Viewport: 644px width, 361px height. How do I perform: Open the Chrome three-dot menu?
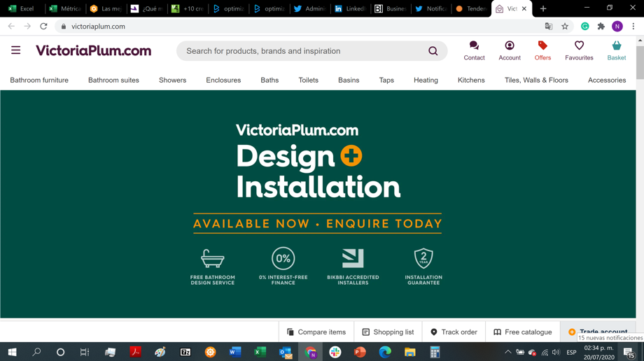pyautogui.click(x=633, y=27)
